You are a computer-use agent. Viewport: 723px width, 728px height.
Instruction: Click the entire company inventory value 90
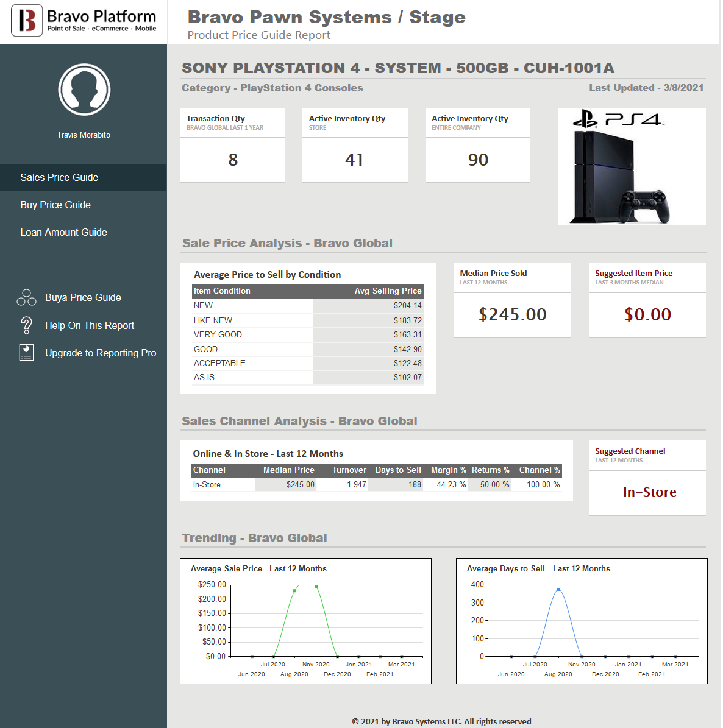point(478,160)
